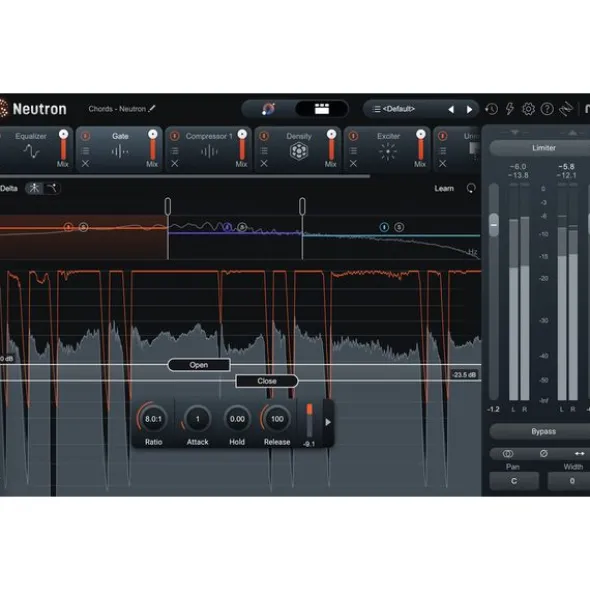Screen dimensions: 590x591
Task: Click the Delta label
Action: click(x=9, y=188)
